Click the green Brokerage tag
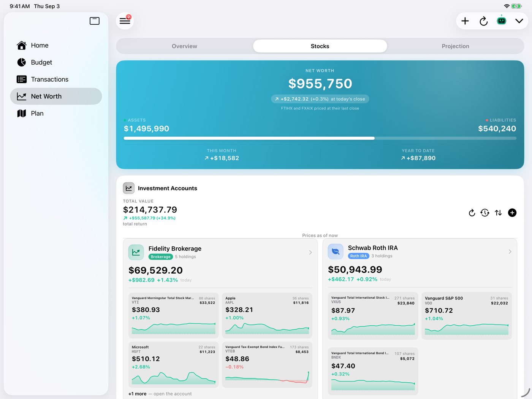 coord(161,257)
